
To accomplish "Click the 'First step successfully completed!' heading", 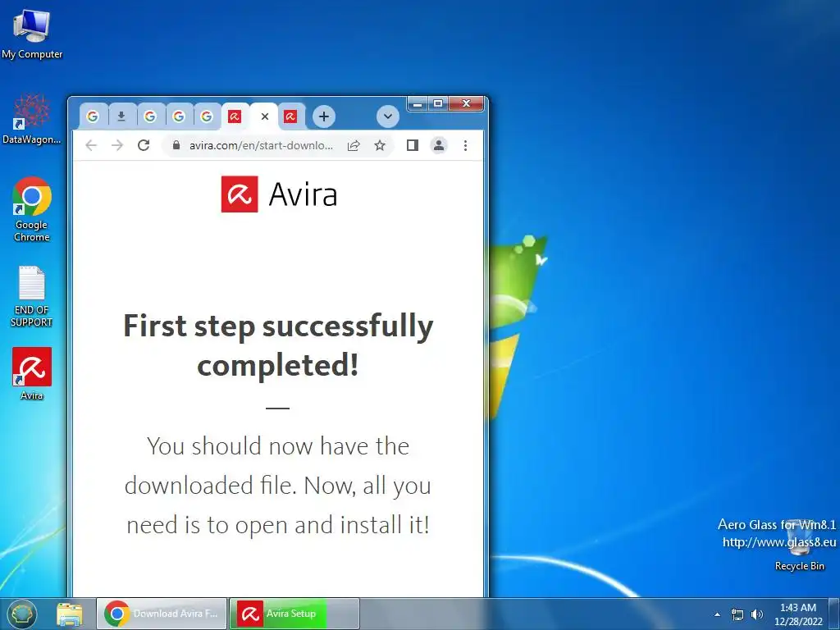I will tap(278, 345).
